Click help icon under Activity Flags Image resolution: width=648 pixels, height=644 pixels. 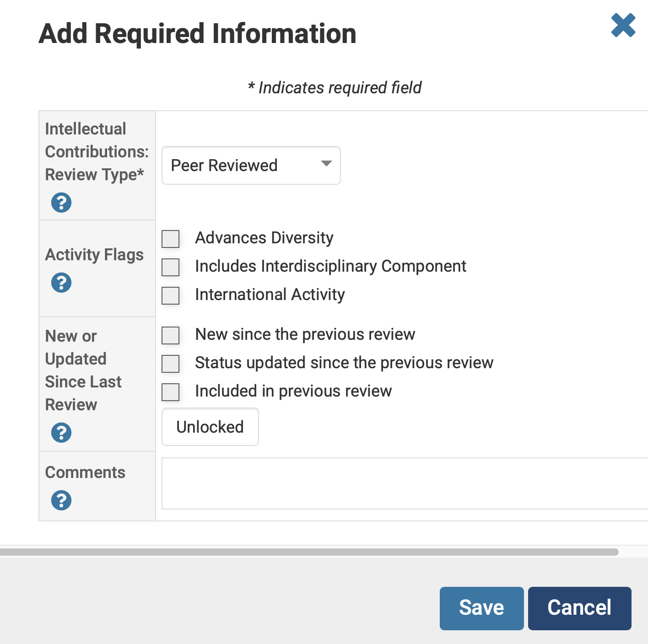point(61,283)
